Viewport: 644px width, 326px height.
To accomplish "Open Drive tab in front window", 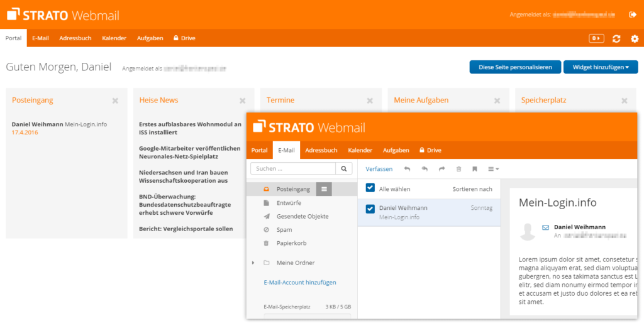I will [x=430, y=151].
